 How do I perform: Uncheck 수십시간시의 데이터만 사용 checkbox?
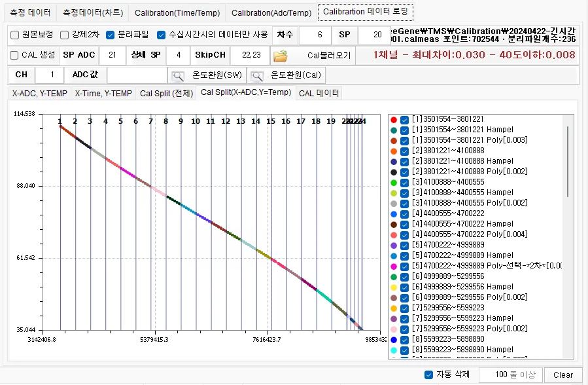coord(162,35)
